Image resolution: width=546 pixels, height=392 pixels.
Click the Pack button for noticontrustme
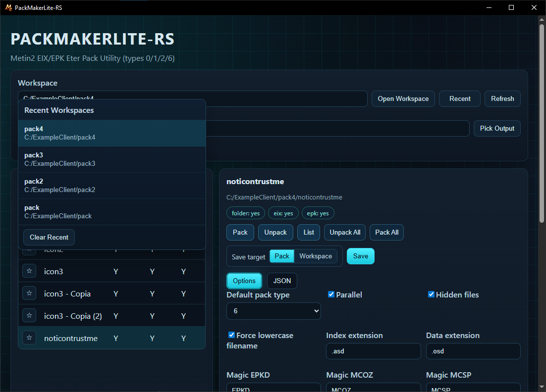pyautogui.click(x=240, y=232)
